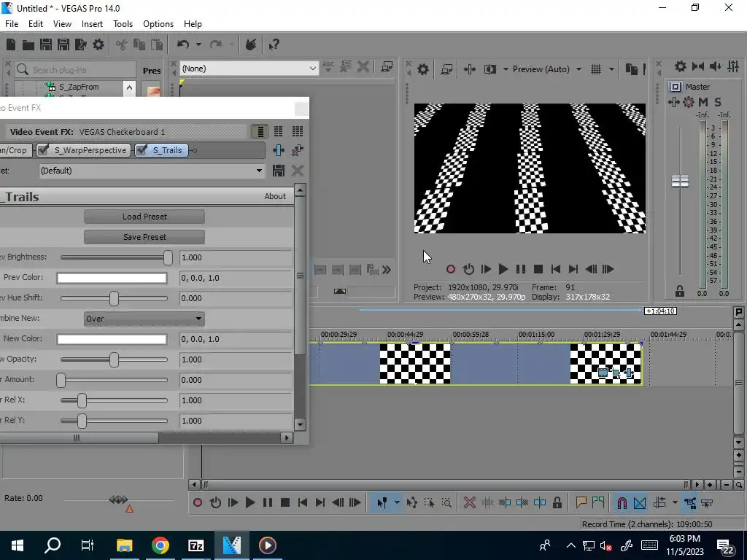Click Remove Selected Plug-In icon
This screenshot has height=560, width=747.
click(298, 150)
